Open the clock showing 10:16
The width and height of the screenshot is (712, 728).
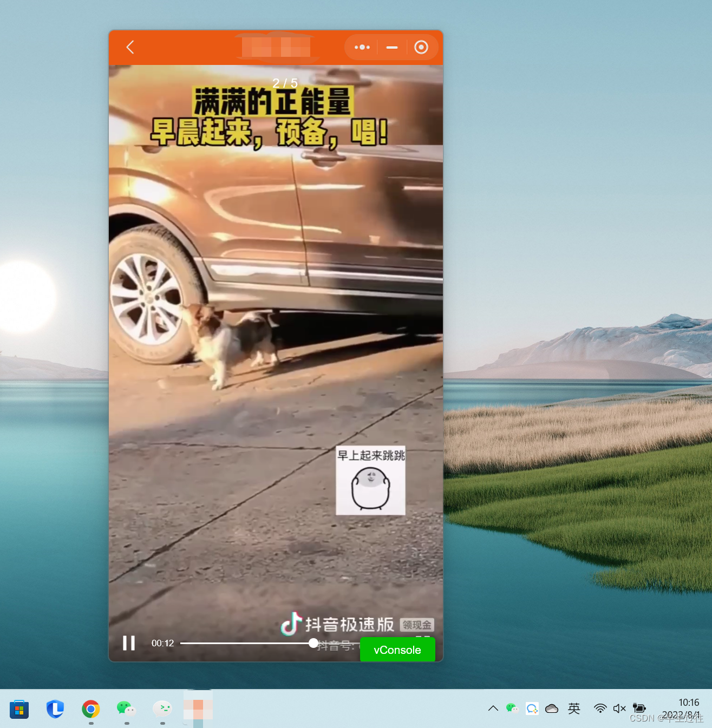(689, 703)
